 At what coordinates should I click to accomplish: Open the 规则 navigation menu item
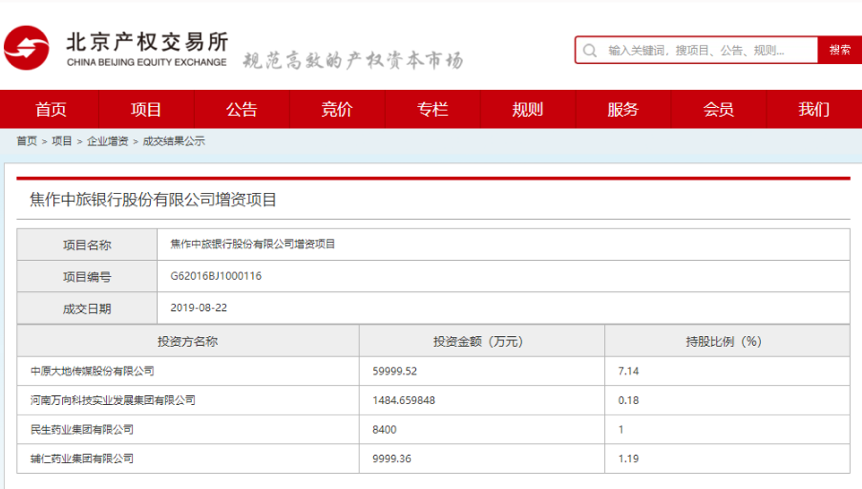coord(527,109)
